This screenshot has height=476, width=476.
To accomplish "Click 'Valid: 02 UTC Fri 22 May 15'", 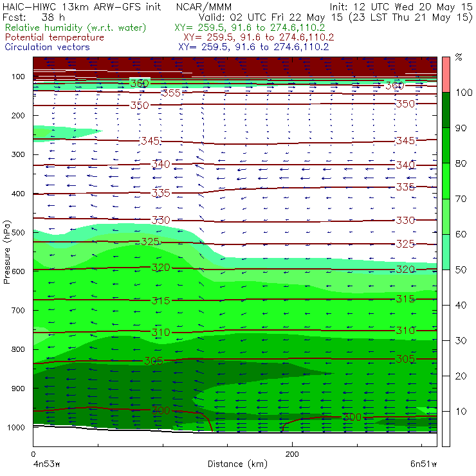I will click(x=272, y=17).
